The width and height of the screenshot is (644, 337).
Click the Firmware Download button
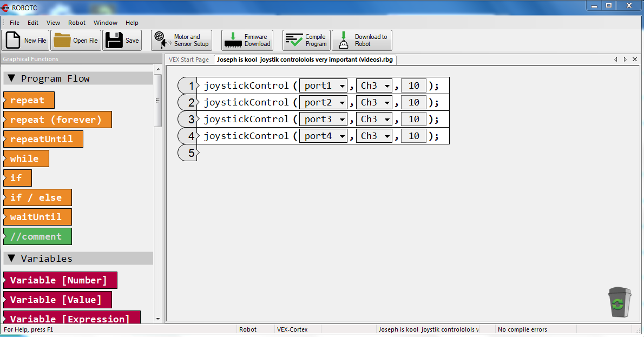click(x=247, y=40)
